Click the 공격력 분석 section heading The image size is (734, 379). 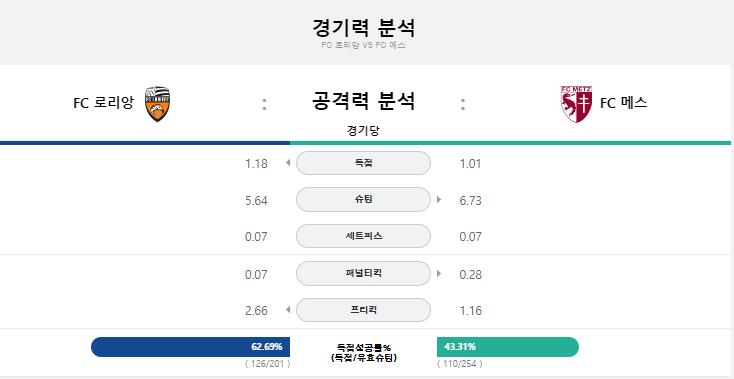click(x=363, y=101)
